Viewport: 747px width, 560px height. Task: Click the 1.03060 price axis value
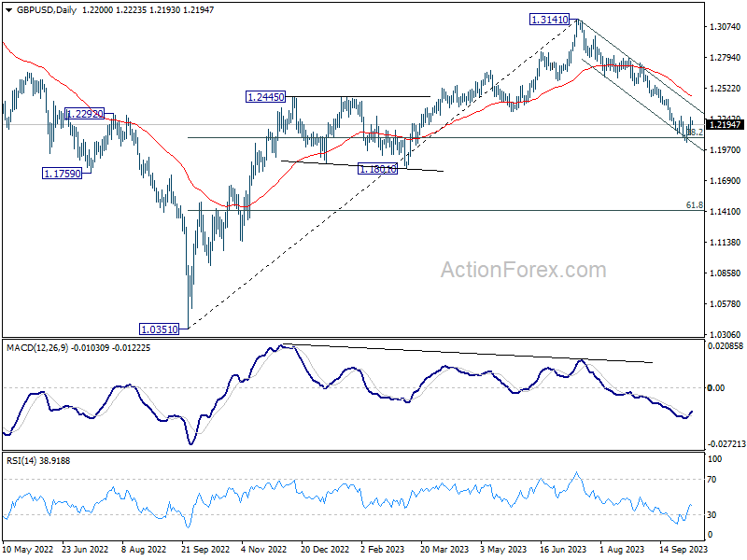726,335
